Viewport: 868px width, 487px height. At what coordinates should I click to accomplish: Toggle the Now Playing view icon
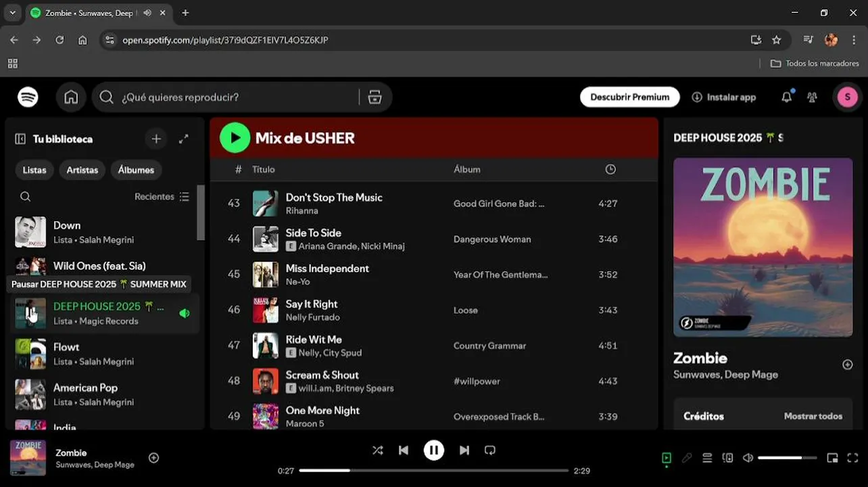coord(667,458)
